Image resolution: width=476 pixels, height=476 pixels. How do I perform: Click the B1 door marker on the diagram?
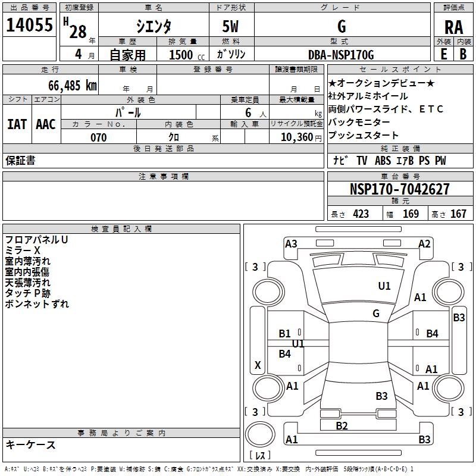pyautogui.click(x=285, y=334)
